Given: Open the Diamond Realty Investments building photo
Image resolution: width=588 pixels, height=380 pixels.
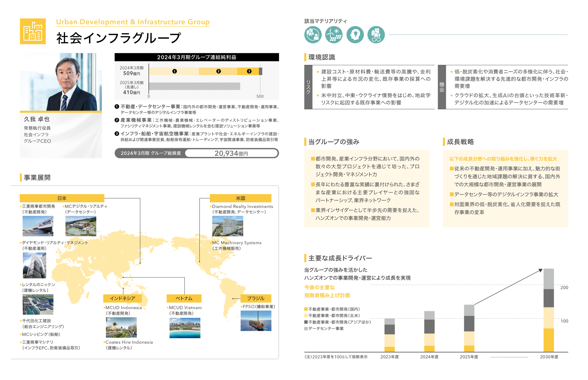Looking at the screenshot, I should point(228,226).
